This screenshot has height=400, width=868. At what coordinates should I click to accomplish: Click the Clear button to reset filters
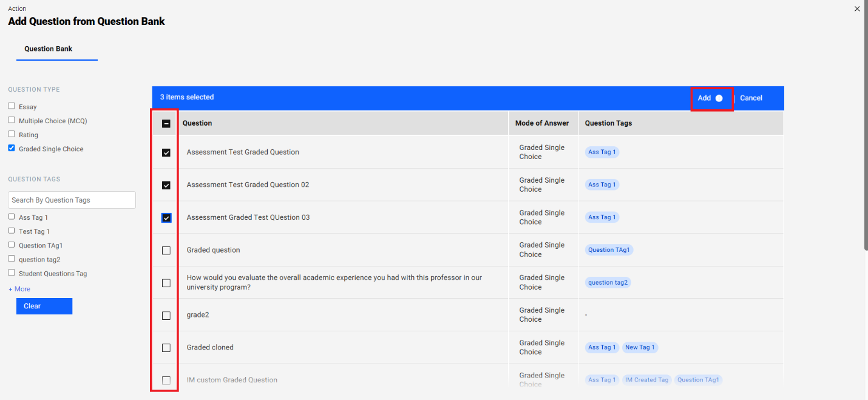coord(44,306)
